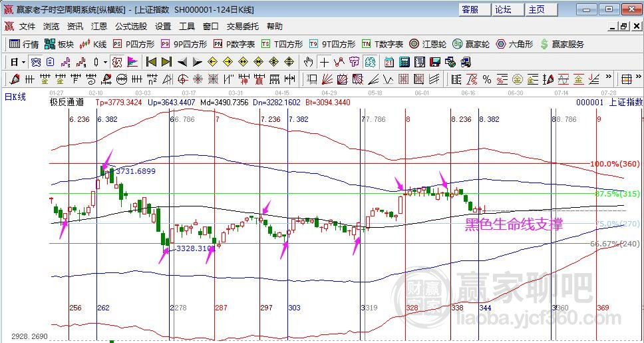Click the floppy disk save icon
This screenshot has width=644, height=343.
tap(435, 63)
